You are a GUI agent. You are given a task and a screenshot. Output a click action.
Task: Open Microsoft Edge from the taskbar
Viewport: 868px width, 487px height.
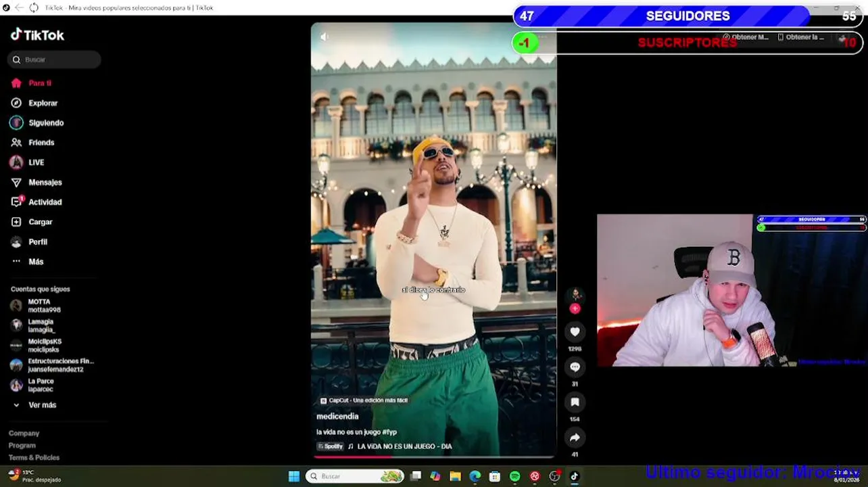coord(475,476)
